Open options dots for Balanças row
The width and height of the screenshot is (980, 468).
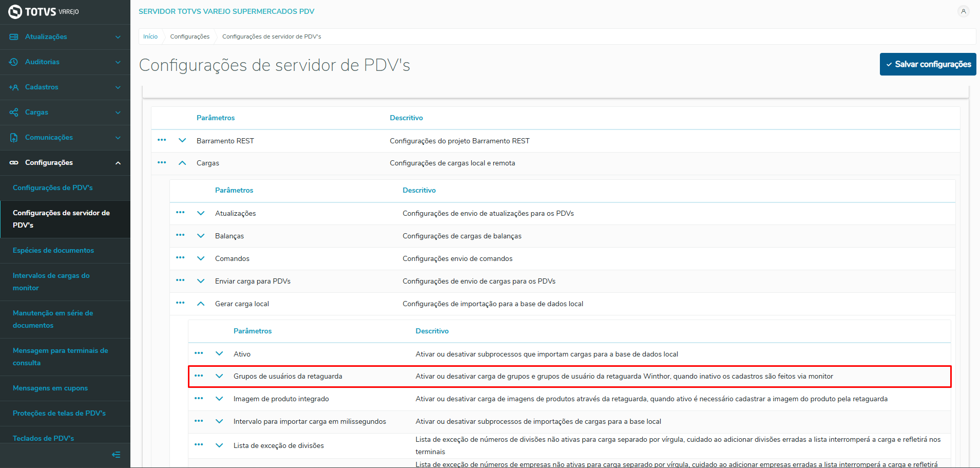180,235
